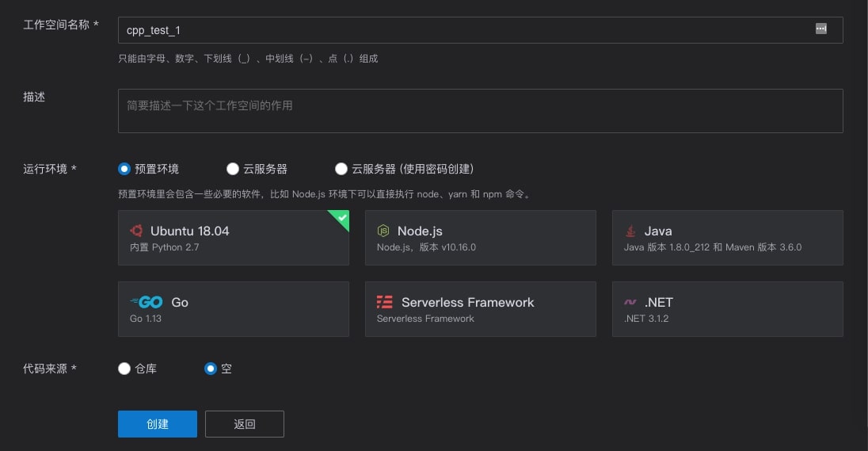868x451 pixels.
Task: Choose the Go 1.13 environment card
Action: 233,309
